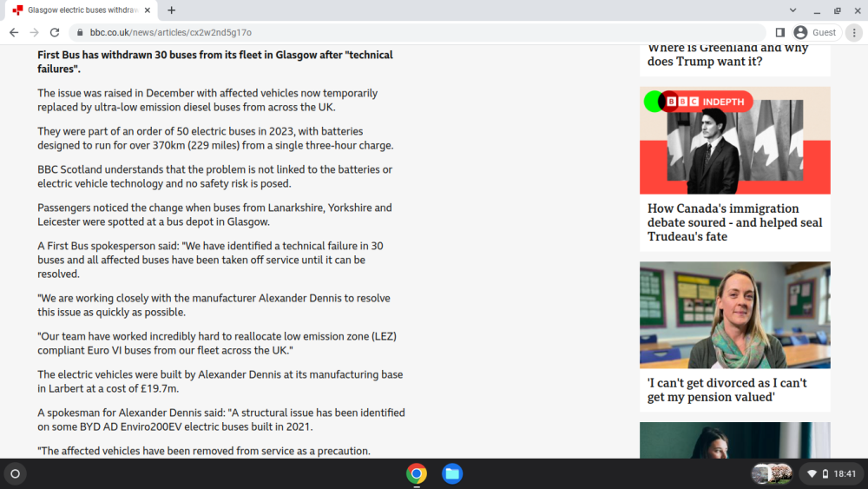This screenshot has width=868, height=489.
Task: Close the Glasgow electric buses tab
Action: (x=148, y=10)
